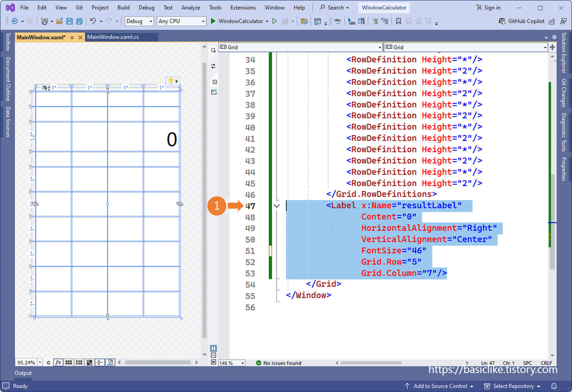Screen dimensions: 572x392
Task: Collapse the Label element at line 47
Action: pos(277,206)
